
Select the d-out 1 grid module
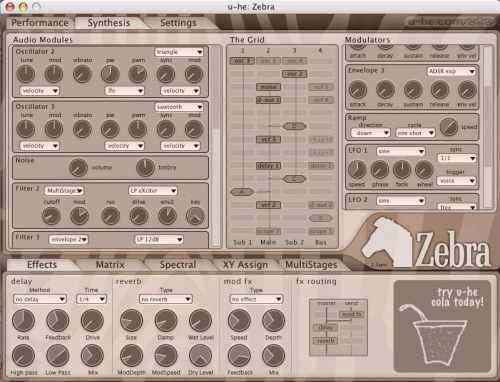point(268,100)
